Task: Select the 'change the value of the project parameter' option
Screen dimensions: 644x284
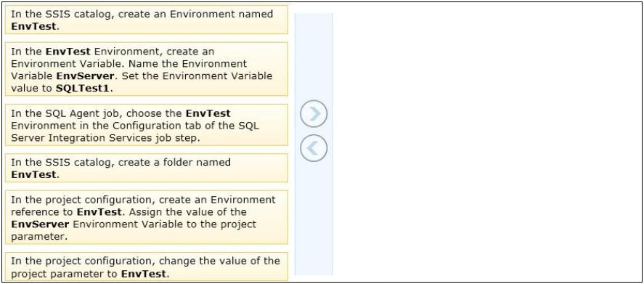Action: tap(146, 267)
